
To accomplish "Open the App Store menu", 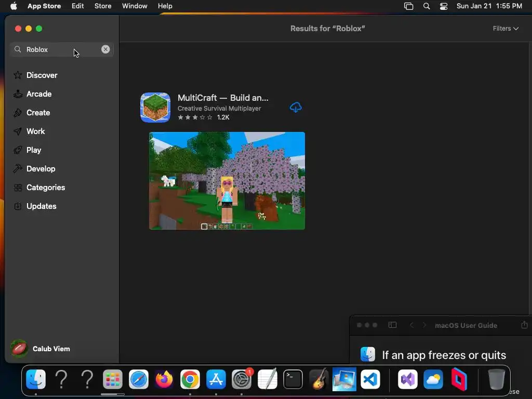I will click(44, 6).
